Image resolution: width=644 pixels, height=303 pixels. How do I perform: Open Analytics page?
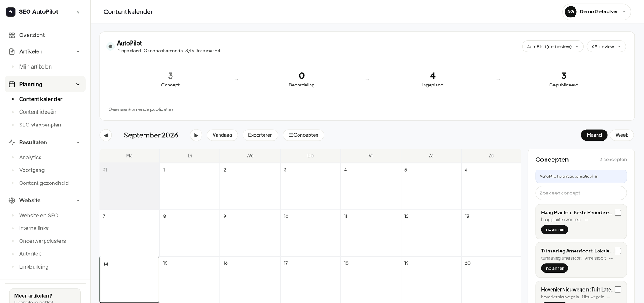(x=30, y=157)
